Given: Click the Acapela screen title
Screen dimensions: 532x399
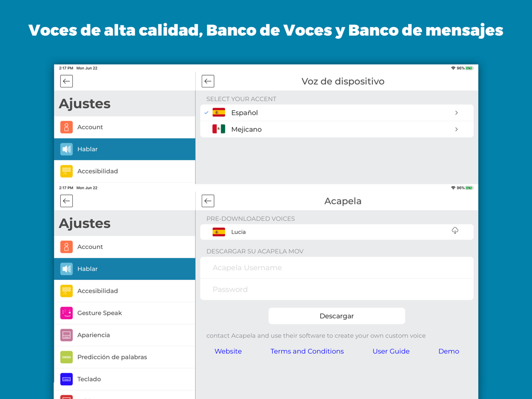Looking at the screenshot, I should 343,201.
